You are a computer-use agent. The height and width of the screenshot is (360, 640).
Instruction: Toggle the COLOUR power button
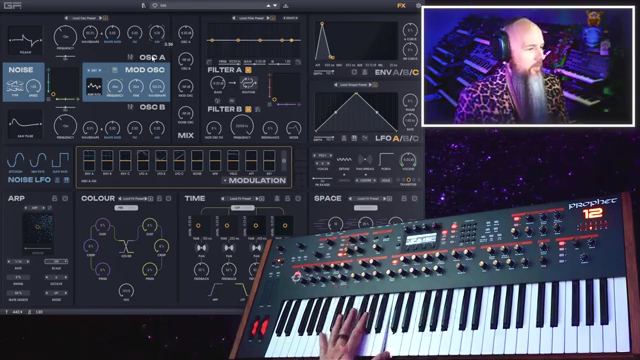click(x=169, y=198)
